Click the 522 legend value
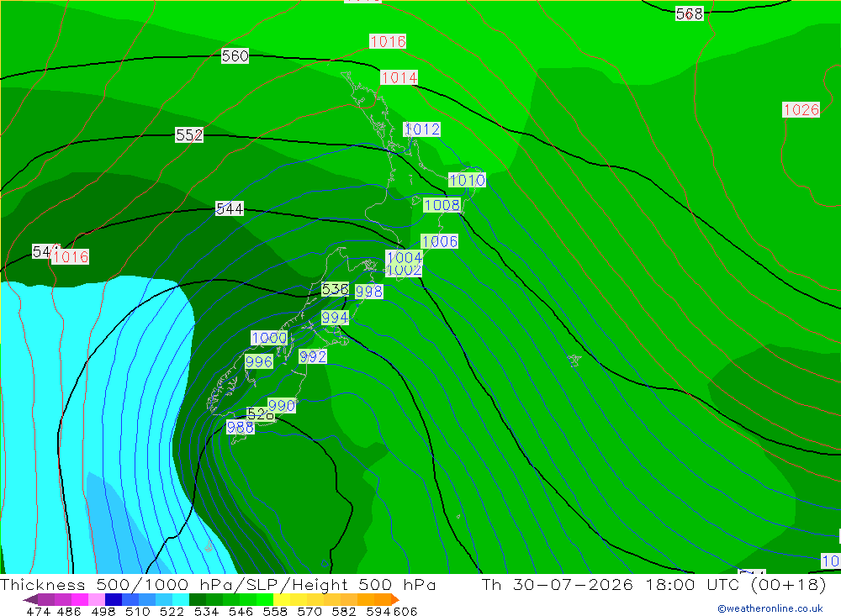Image resolution: width=841 pixels, height=616 pixels. click(172, 611)
